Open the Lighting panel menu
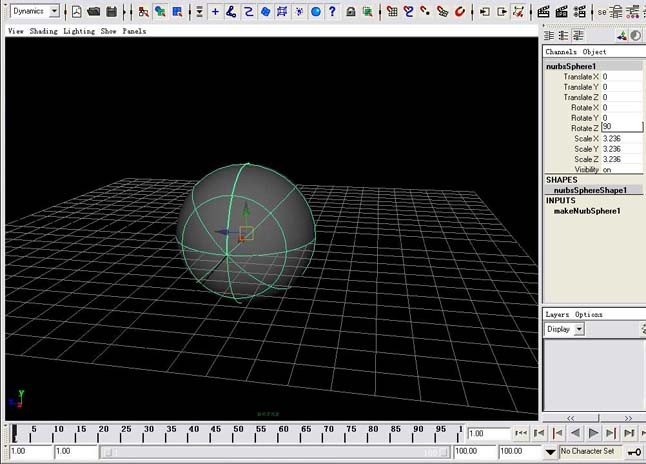 (x=79, y=31)
